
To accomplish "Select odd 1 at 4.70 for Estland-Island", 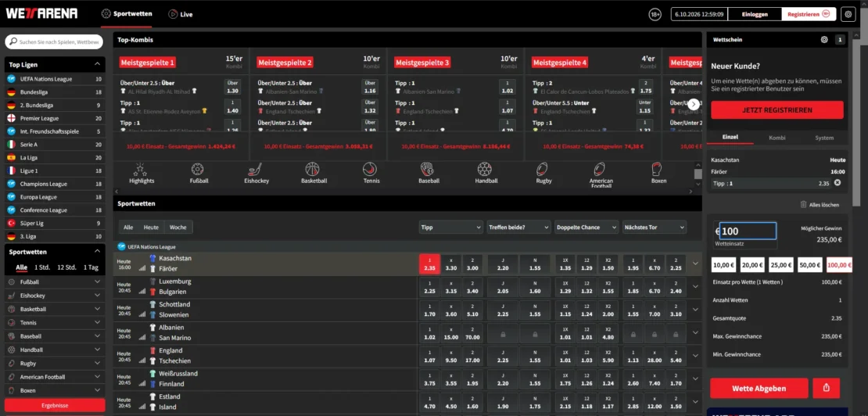I will point(429,403).
